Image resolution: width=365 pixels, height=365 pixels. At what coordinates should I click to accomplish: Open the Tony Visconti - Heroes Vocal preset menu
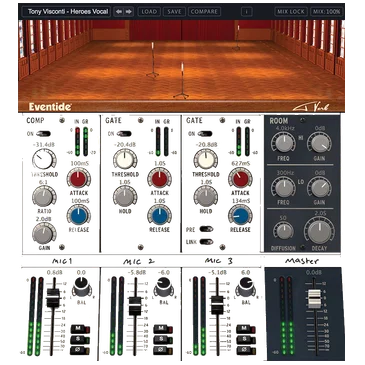(67, 12)
